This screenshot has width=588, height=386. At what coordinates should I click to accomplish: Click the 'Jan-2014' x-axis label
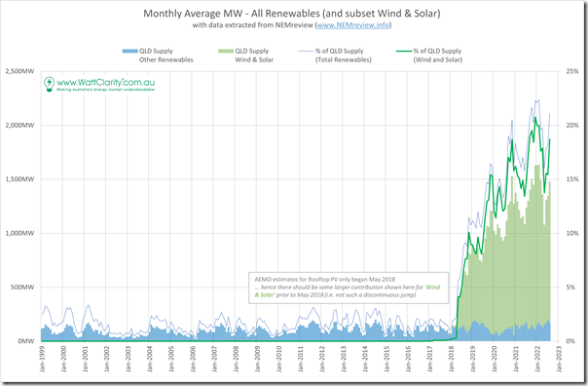[x=365, y=359]
